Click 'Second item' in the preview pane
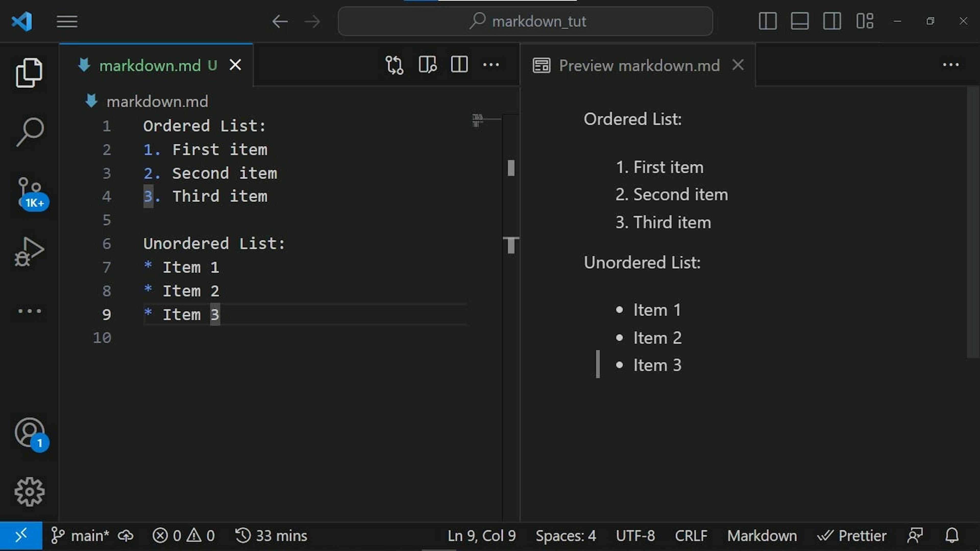The image size is (980, 551). tap(681, 194)
